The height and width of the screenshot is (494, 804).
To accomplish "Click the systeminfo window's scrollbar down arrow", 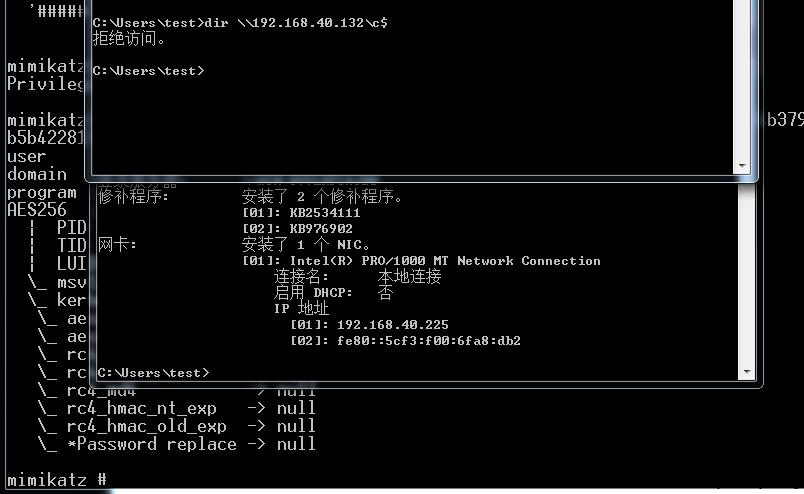I will 747,372.
